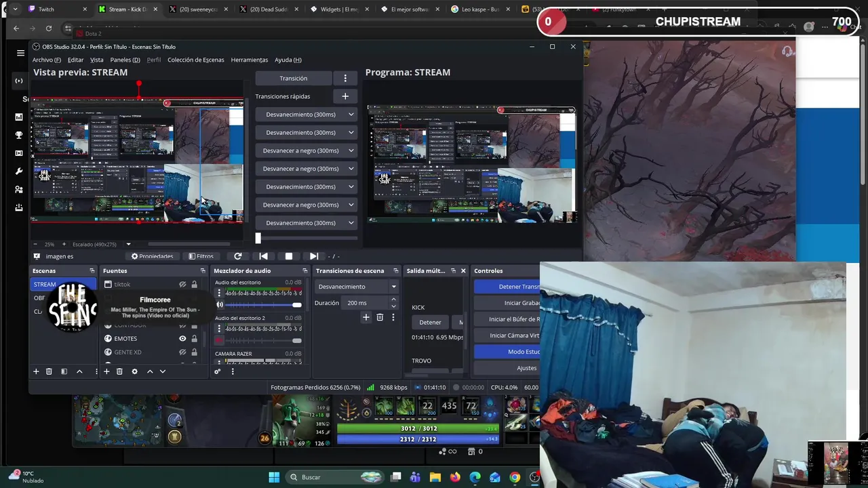Open Editar menu in OBS
868x488 pixels.
click(x=75, y=60)
